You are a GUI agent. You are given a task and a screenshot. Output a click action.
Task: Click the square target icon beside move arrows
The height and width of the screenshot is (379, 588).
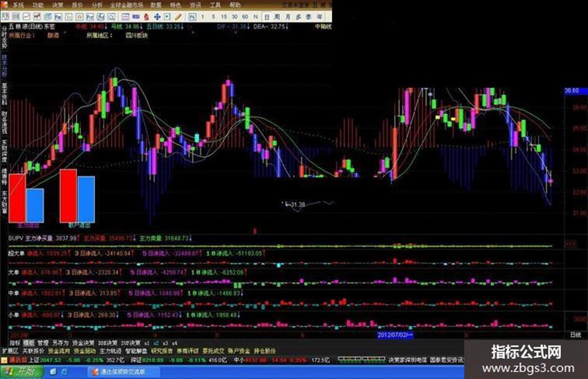pyautogui.click(x=167, y=17)
